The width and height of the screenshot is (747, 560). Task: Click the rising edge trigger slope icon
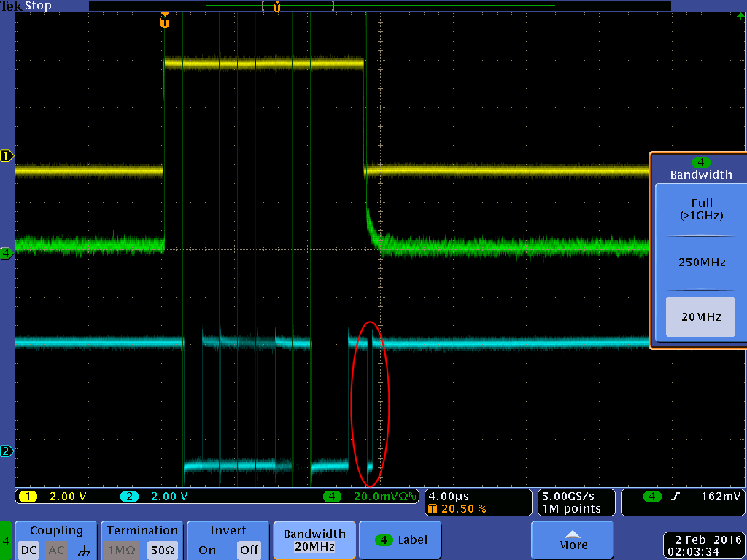tap(675, 497)
